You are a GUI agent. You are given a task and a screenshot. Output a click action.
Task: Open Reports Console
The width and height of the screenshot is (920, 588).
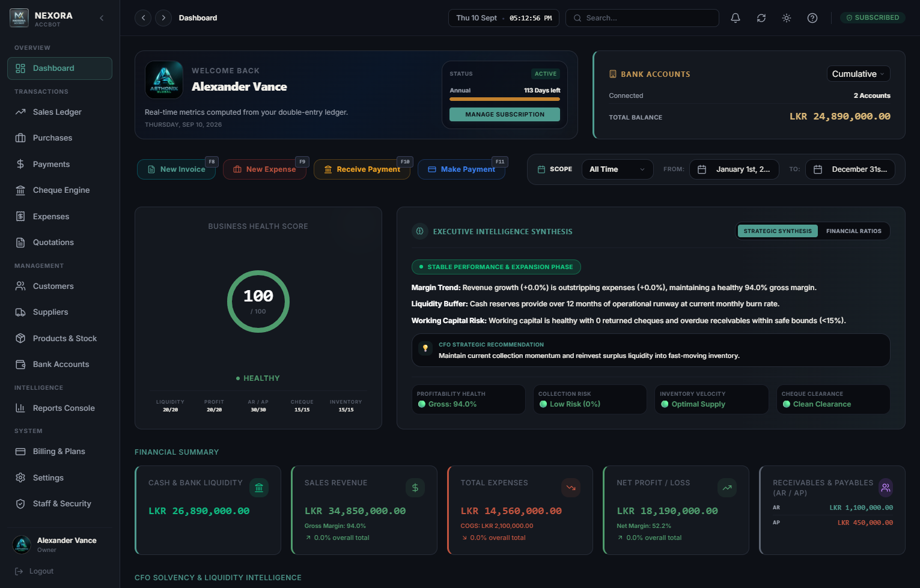(x=59, y=408)
